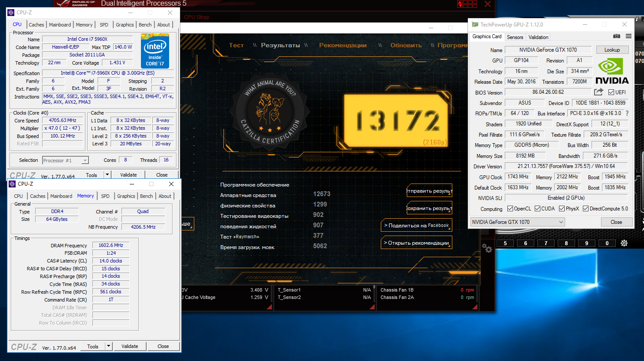
Task: Click Поделиться на Facebook button
Action: [x=416, y=225]
